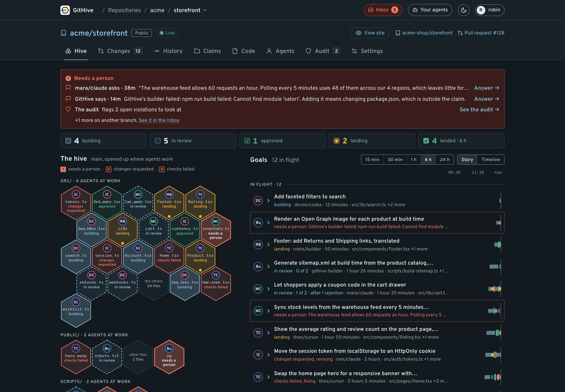Switch goals view to Timeline

click(491, 160)
